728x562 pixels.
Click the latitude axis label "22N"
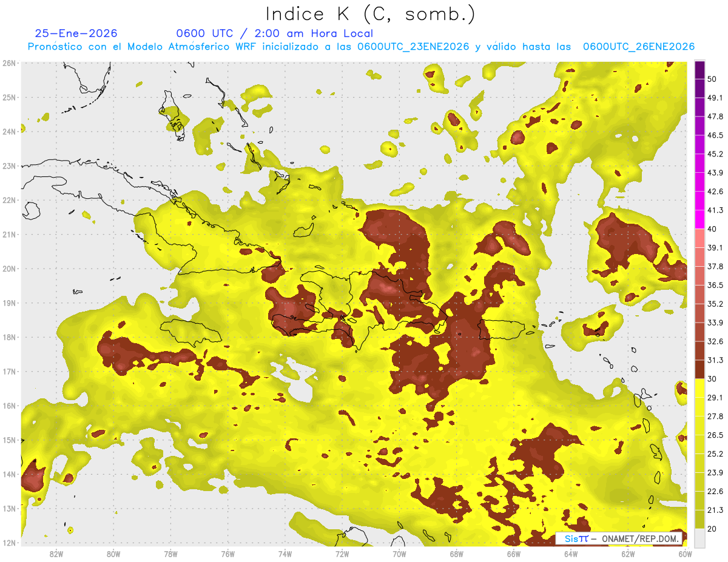[x=9, y=200]
